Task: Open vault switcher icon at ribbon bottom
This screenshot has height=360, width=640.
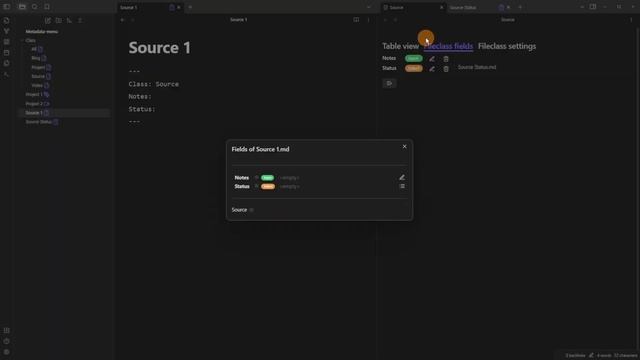Action: pos(7,331)
